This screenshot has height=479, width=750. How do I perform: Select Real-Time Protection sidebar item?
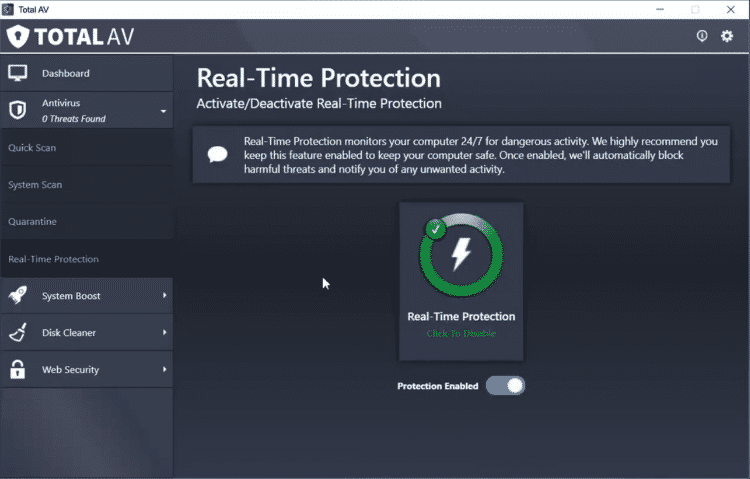click(53, 259)
